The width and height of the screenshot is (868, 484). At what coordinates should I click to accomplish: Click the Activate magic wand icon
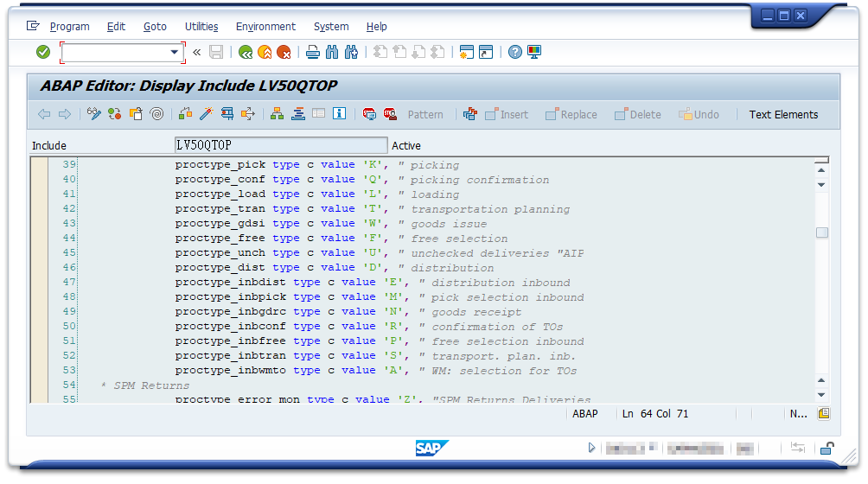coord(206,114)
